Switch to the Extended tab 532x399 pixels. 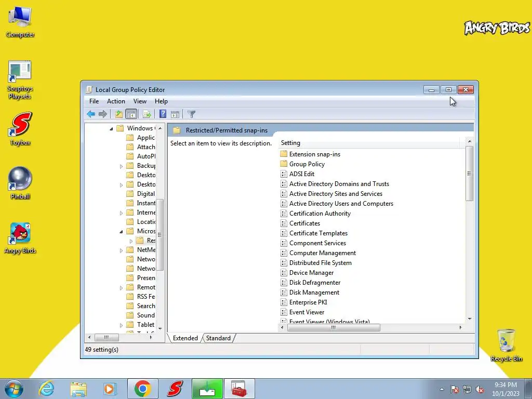point(185,338)
